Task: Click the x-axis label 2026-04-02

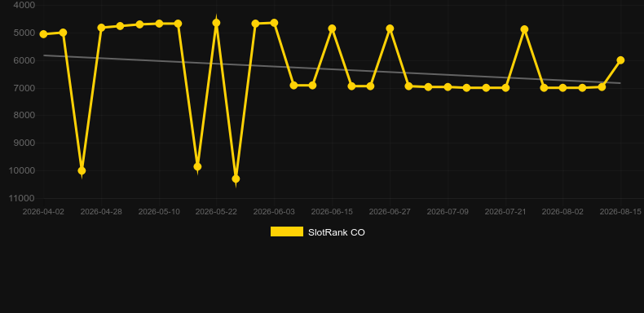Action: pyautogui.click(x=43, y=212)
